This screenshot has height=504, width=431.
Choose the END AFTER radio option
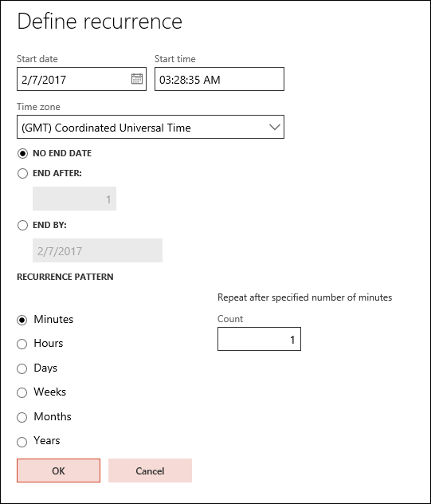[x=22, y=173]
